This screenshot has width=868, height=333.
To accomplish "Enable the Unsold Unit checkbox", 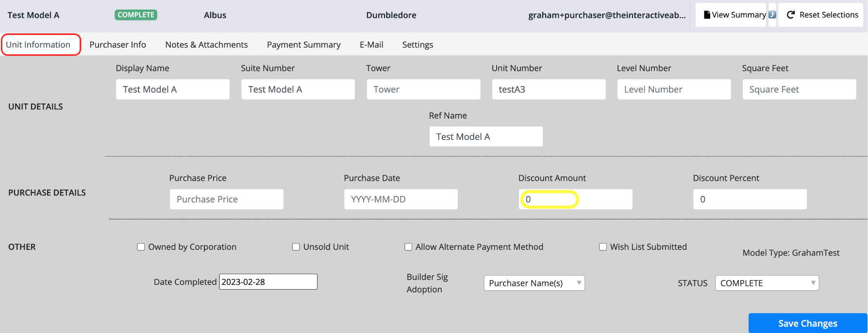I will (296, 247).
